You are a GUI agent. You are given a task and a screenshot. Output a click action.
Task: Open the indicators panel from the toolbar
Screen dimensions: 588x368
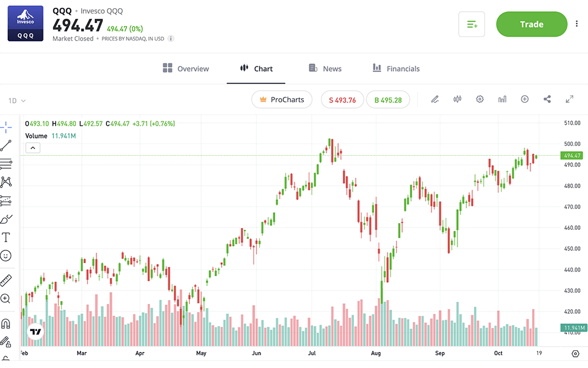pos(502,99)
